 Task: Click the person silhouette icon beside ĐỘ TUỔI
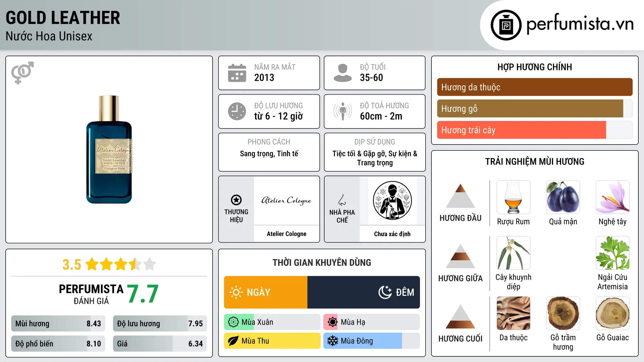(342, 73)
